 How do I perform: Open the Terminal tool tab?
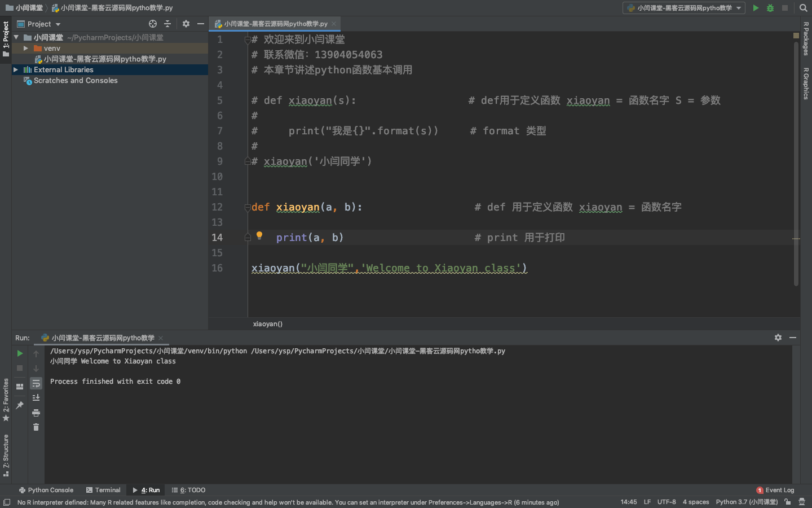coord(103,490)
